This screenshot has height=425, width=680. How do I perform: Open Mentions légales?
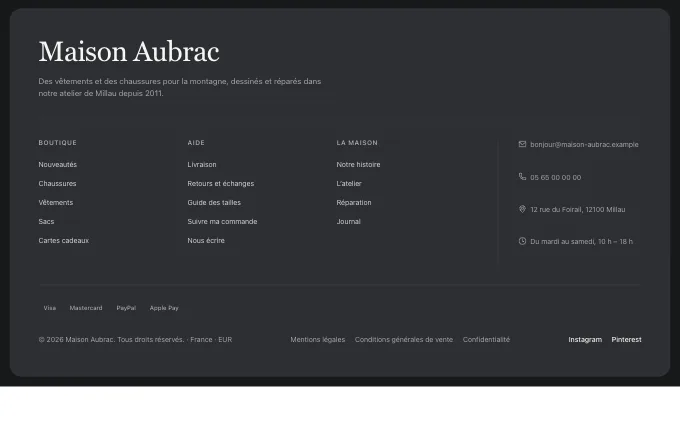coord(318,340)
